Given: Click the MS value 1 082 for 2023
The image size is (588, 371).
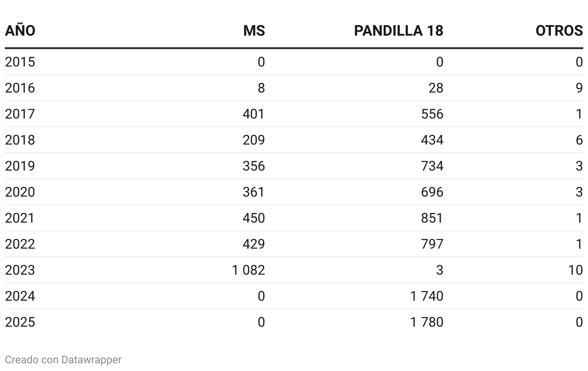Looking at the screenshot, I should (x=248, y=270).
